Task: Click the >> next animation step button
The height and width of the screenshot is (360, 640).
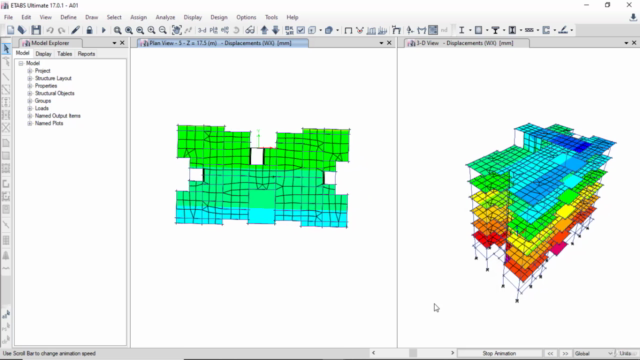Action: click(x=565, y=353)
